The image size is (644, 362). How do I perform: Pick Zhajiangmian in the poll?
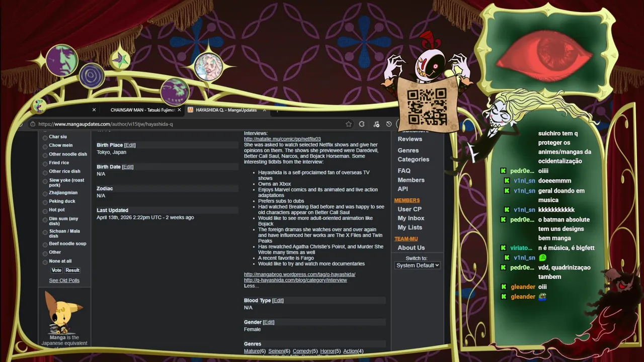[x=45, y=193]
